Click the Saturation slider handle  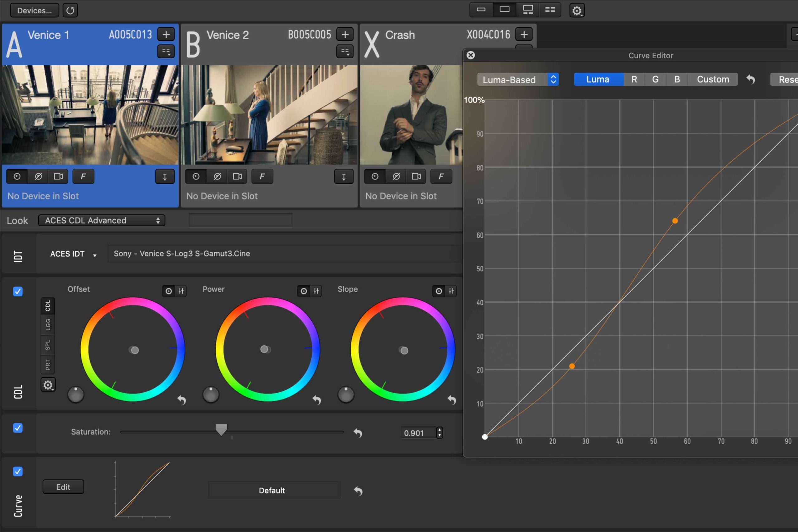click(x=221, y=429)
